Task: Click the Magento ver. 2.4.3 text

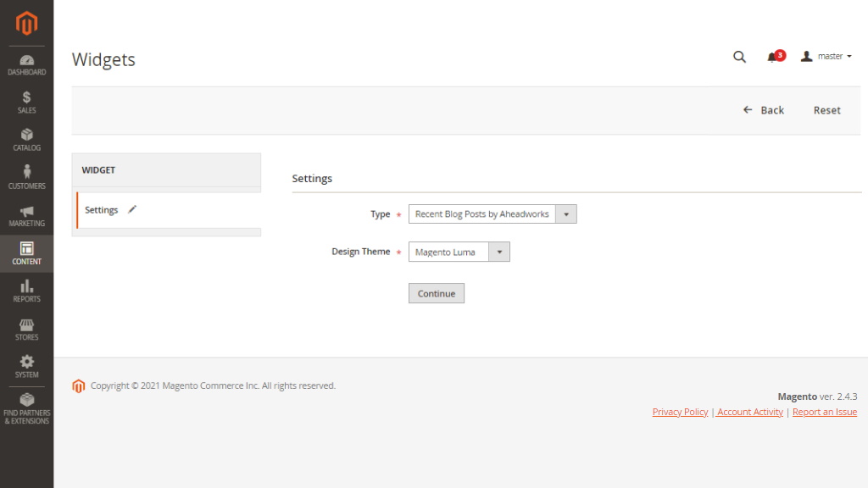Action: (817, 396)
